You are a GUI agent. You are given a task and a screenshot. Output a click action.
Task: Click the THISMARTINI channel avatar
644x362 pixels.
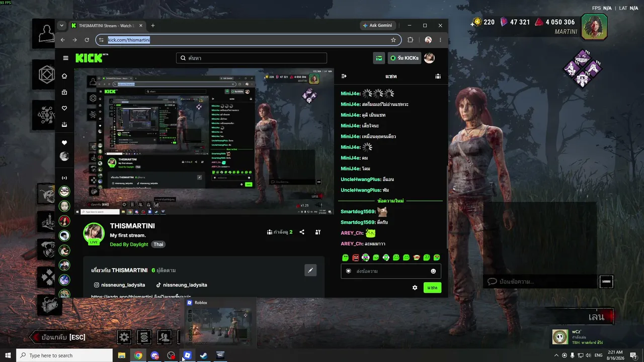point(94,233)
